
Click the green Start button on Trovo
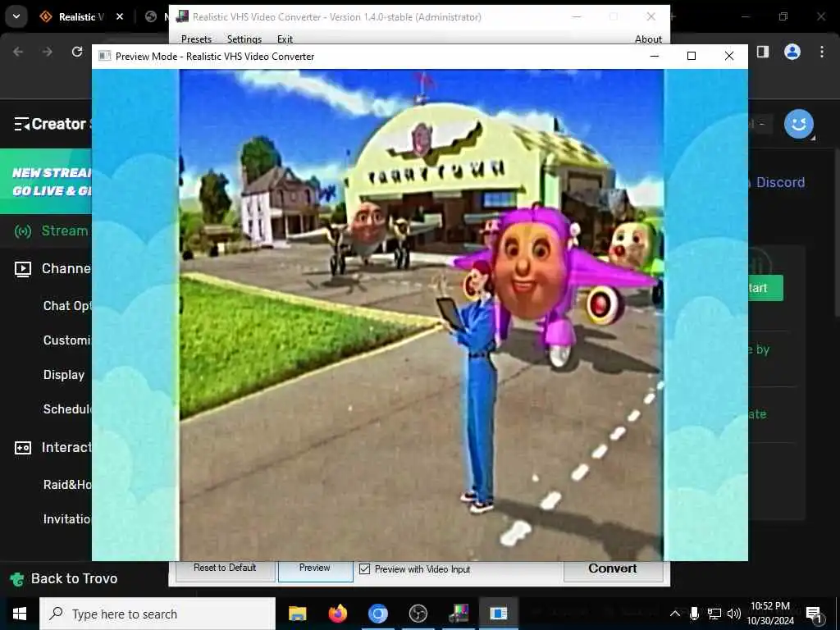[x=765, y=288]
